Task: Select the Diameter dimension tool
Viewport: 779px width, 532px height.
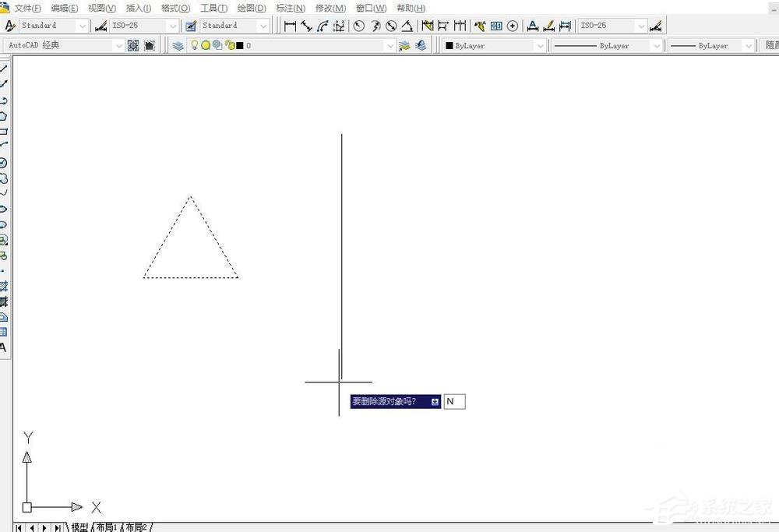Action: click(392, 26)
